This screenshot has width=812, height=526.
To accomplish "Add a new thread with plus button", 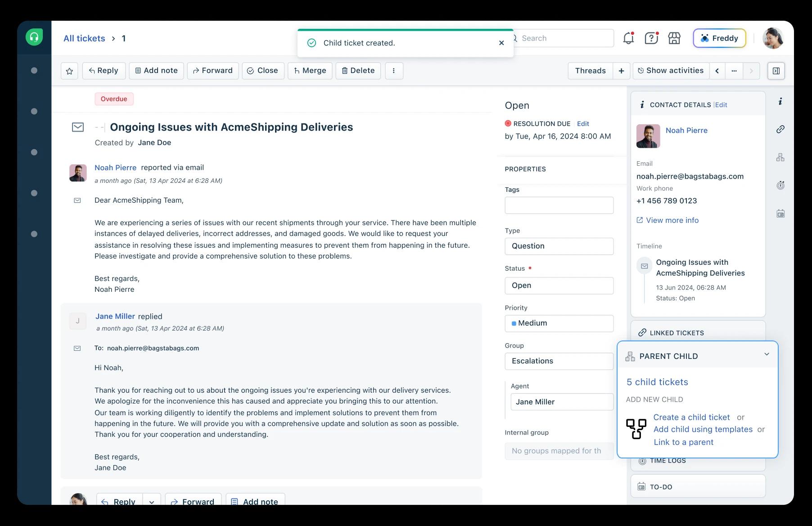I will [x=621, y=71].
